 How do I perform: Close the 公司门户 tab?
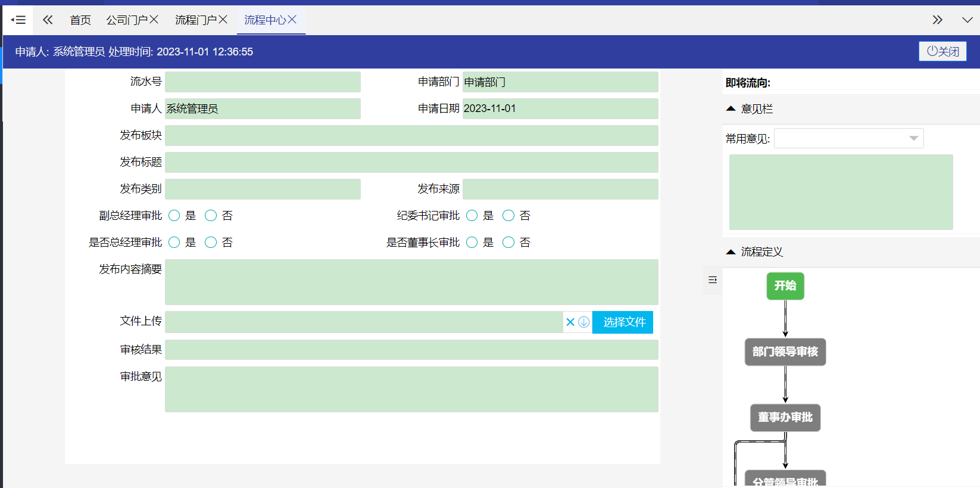[x=154, y=20]
